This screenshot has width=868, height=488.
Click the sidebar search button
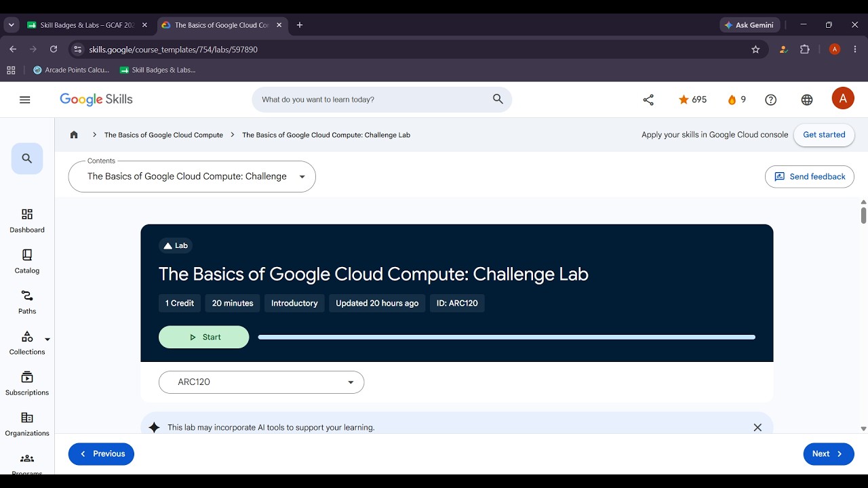click(27, 159)
